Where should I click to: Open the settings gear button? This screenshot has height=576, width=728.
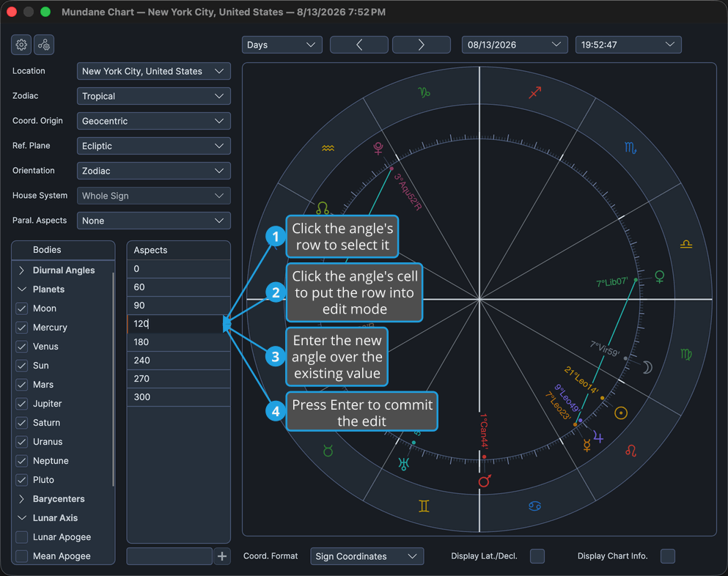point(21,45)
